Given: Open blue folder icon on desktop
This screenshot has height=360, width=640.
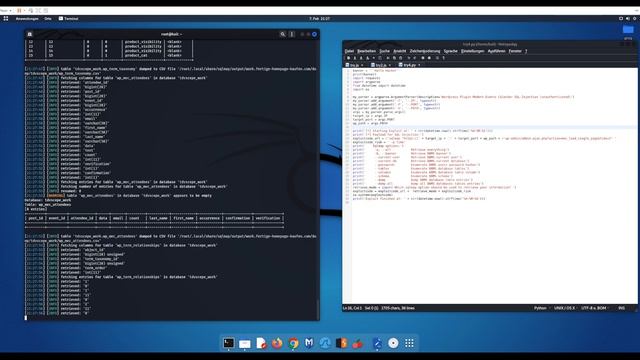Looking at the screenshot, I should (x=628, y=30).
